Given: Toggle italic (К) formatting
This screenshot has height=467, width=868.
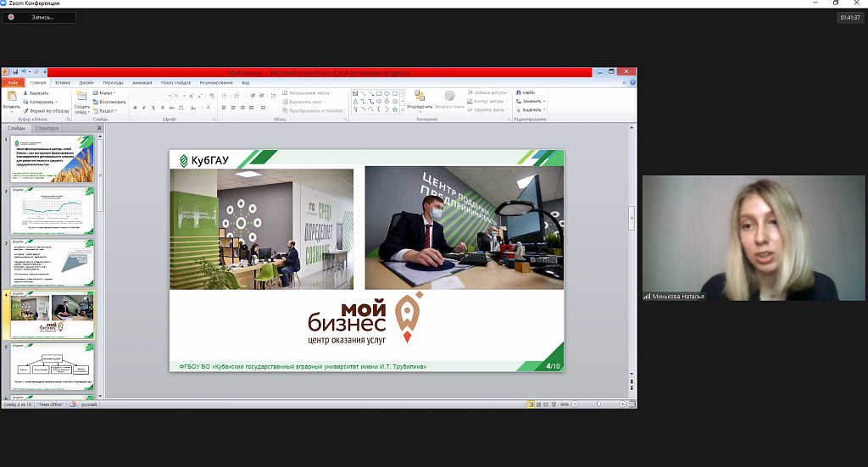Looking at the screenshot, I should (x=143, y=108).
